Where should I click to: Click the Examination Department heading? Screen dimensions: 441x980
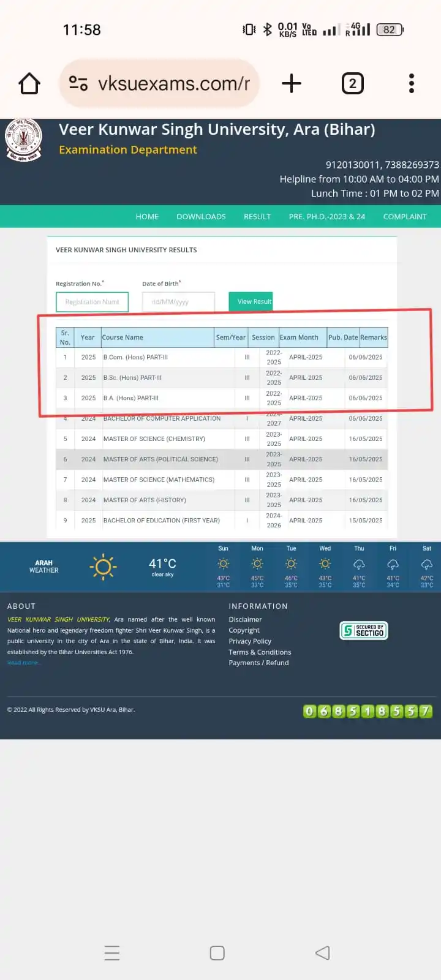coord(128,150)
